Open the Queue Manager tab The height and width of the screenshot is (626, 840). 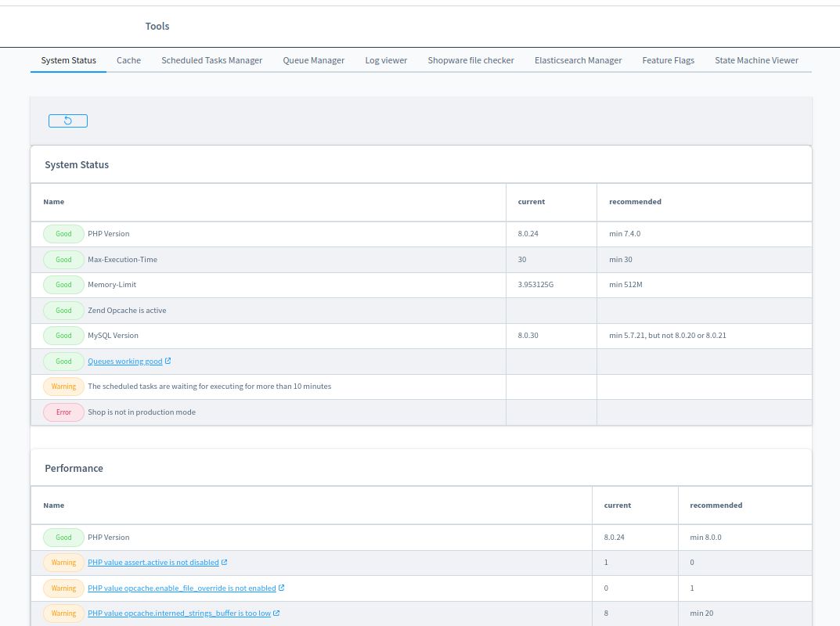click(x=313, y=60)
